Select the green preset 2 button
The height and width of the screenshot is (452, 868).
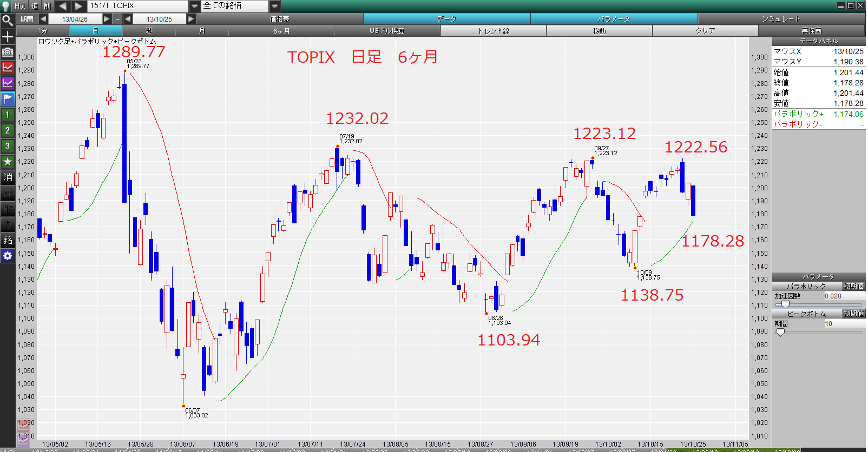[8, 130]
